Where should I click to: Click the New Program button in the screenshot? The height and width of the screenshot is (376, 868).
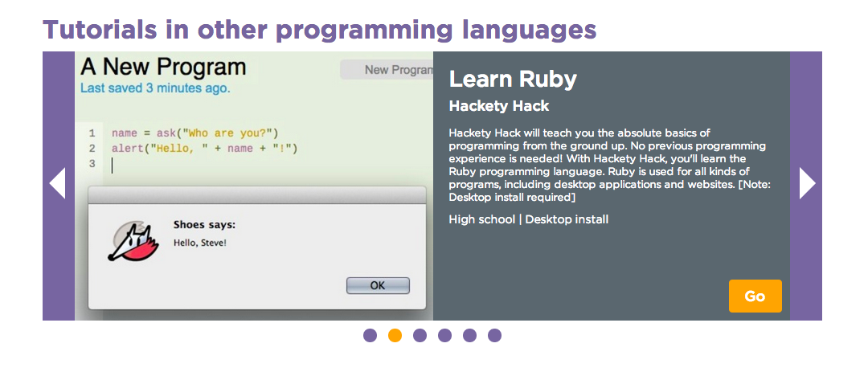pyautogui.click(x=387, y=70)
